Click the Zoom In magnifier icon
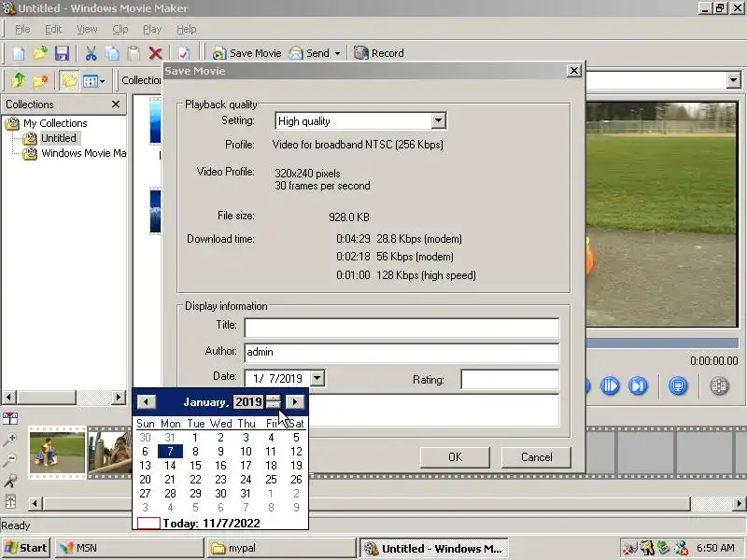Viewport: 747px width, 560px height. (x=10, y=439)
